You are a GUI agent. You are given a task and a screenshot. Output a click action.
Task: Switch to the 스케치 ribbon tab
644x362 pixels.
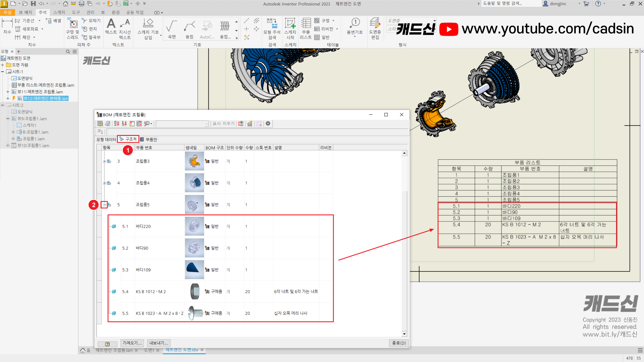[x=59, y=12]
